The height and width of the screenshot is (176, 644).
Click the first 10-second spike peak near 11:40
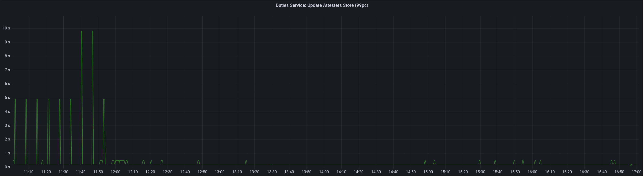point(81,31)
